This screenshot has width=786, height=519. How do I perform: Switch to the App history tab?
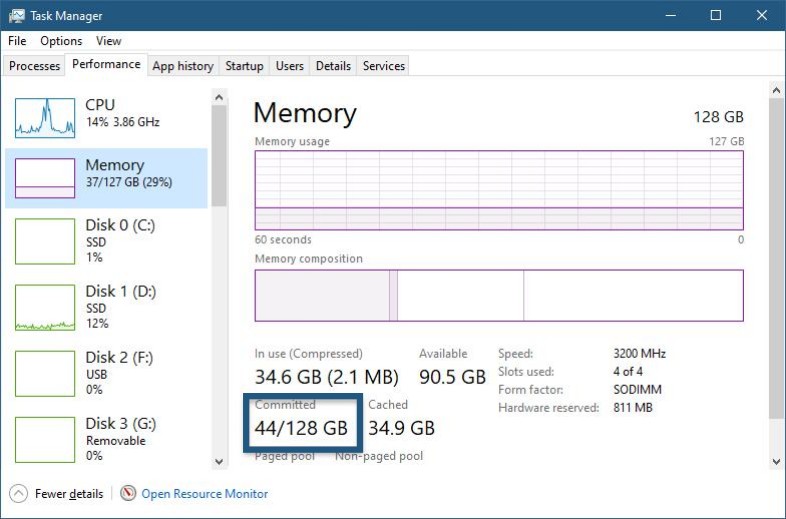point(183,66)
